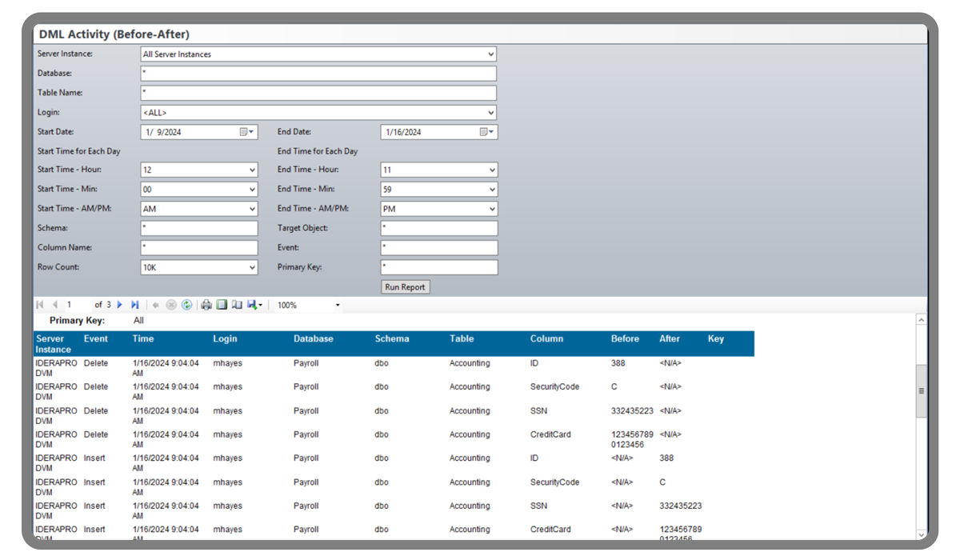Focus the Table Name text field
The width and height of the screenshot is (960, 560).
pos(318,93)
